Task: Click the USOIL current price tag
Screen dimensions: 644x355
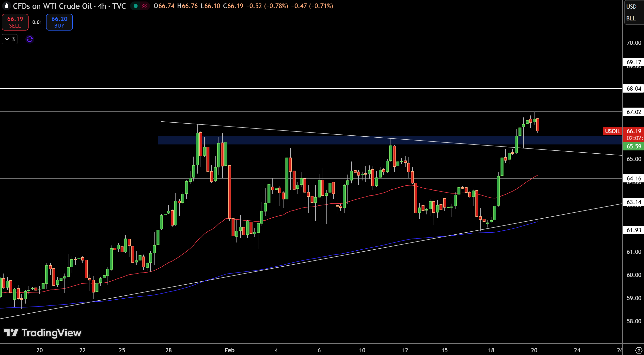Action: pyautogui.click(x=613, y=131)
